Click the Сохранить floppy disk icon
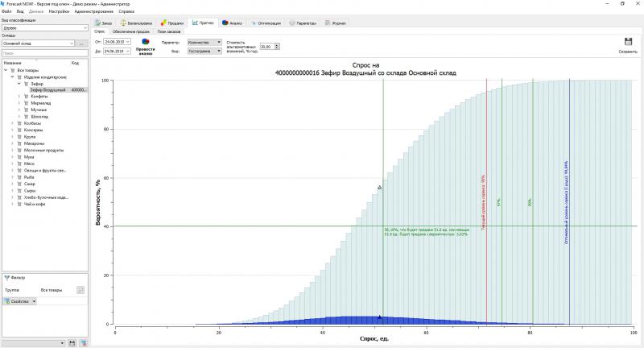This screenshot has width=644, height=348. tap(628, 42)
